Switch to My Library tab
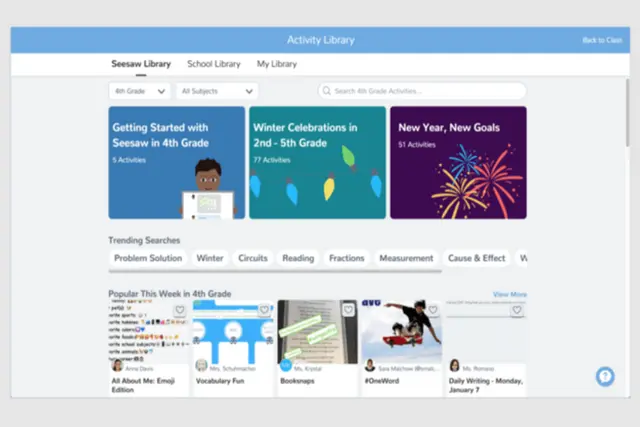 [277, 64]
